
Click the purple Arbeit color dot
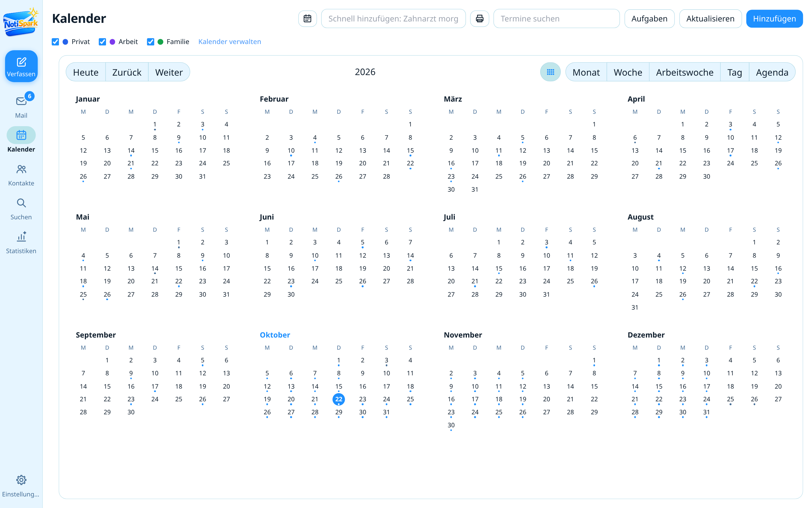tap(112, 42)
